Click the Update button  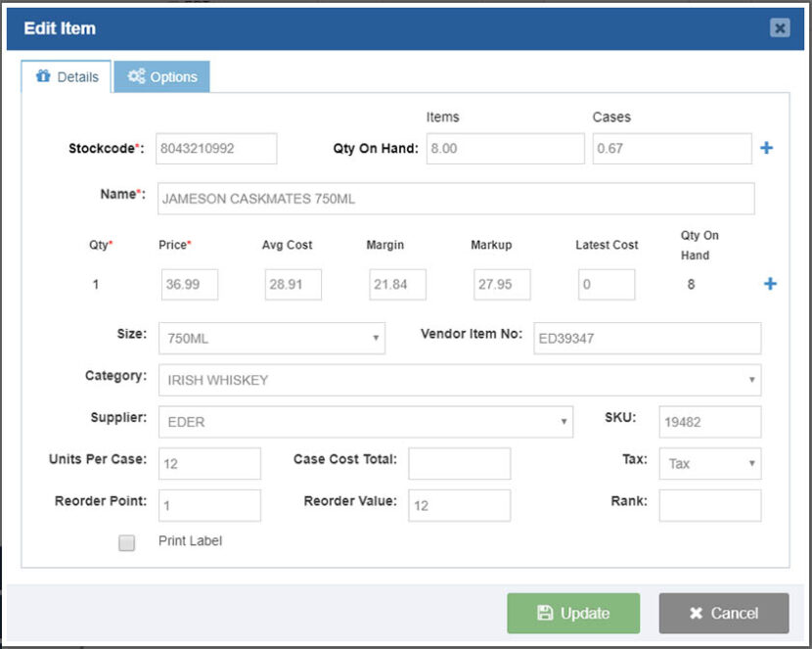pyautogui.click(x=572, y=613)
